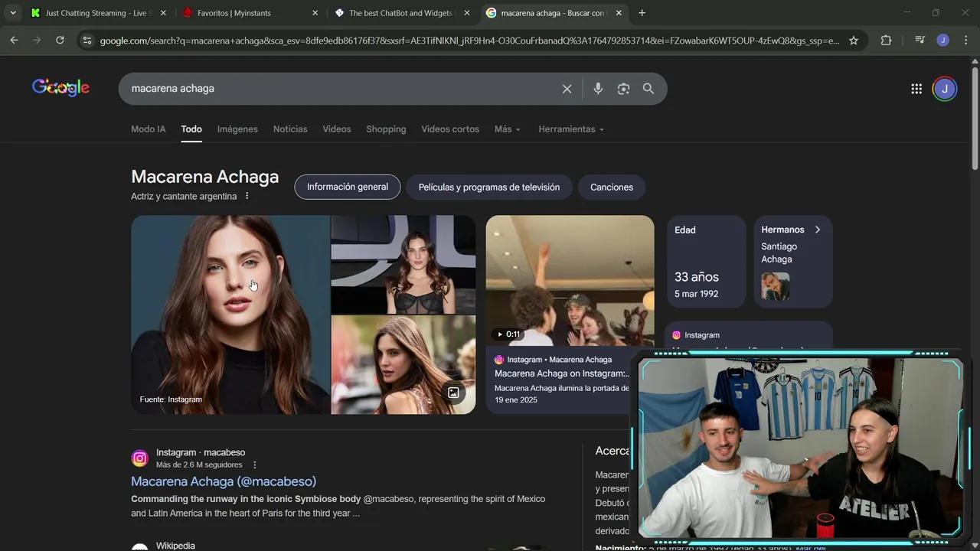Reload the current page
The image size is (980, 551).
coord(60,41)
